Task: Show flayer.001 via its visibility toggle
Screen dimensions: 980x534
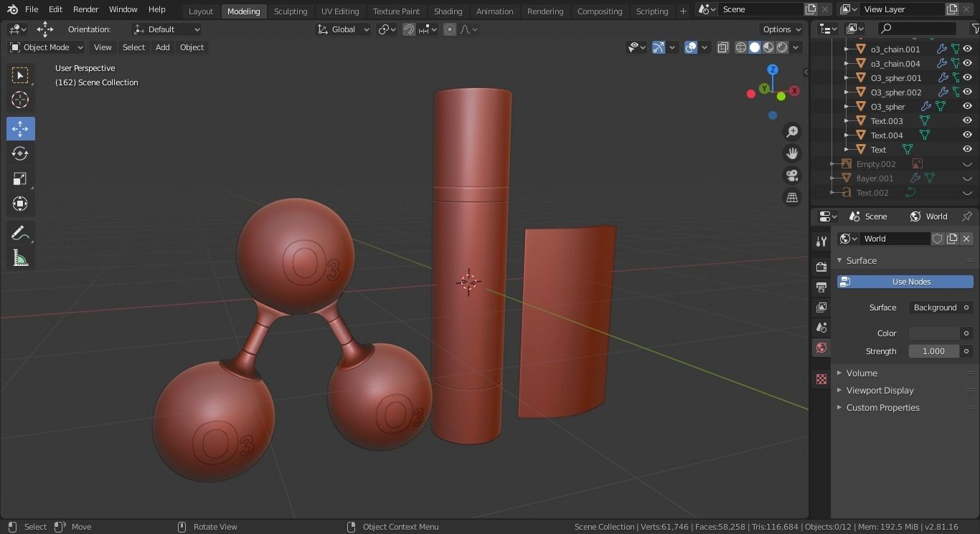Action: [x=967, y=178]
